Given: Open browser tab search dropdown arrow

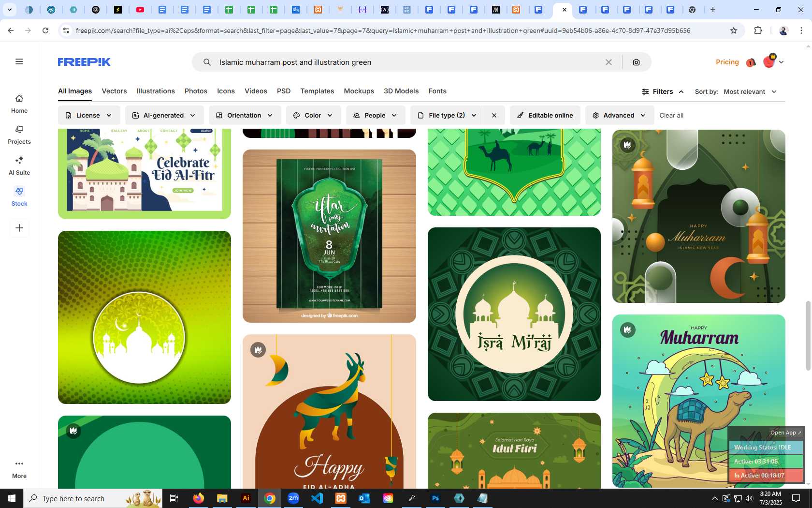Looking at the screenshot, I should pos(9,10).
